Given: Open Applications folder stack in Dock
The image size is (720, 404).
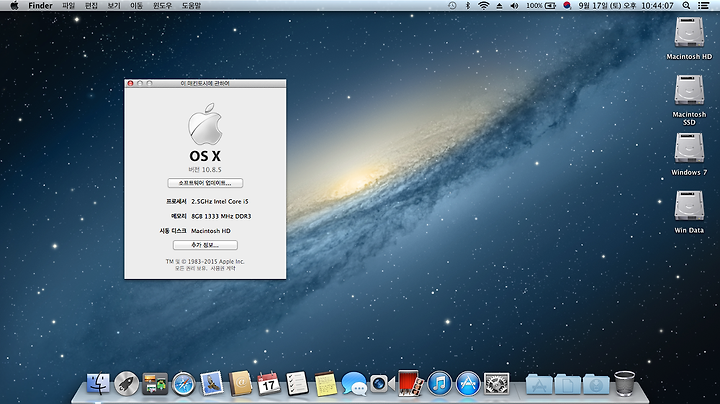Looking at the screenshot, I should coord(539,384).
